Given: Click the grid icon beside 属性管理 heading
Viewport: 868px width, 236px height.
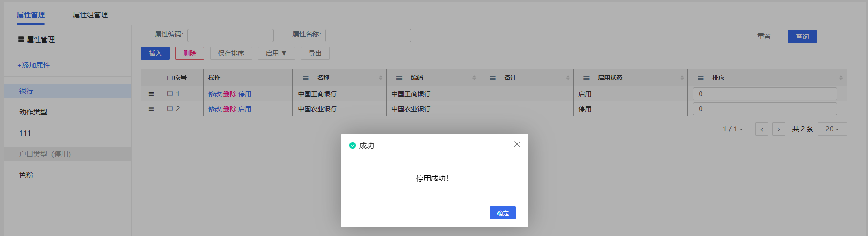Looking at the screenshot, I should pyautogui.click(x=21, y=40).
